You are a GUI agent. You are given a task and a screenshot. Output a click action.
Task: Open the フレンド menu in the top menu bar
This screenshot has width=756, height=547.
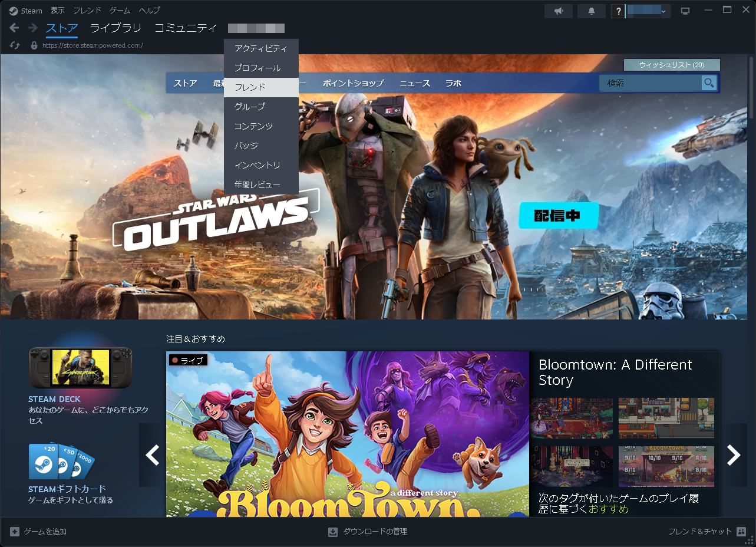pyautogui.click(x=87, y=11)
